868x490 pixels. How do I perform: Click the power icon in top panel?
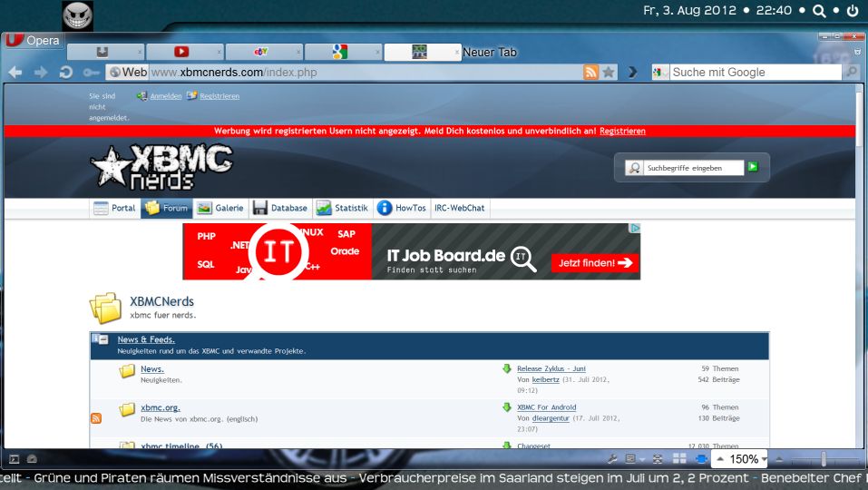(853, 11)
